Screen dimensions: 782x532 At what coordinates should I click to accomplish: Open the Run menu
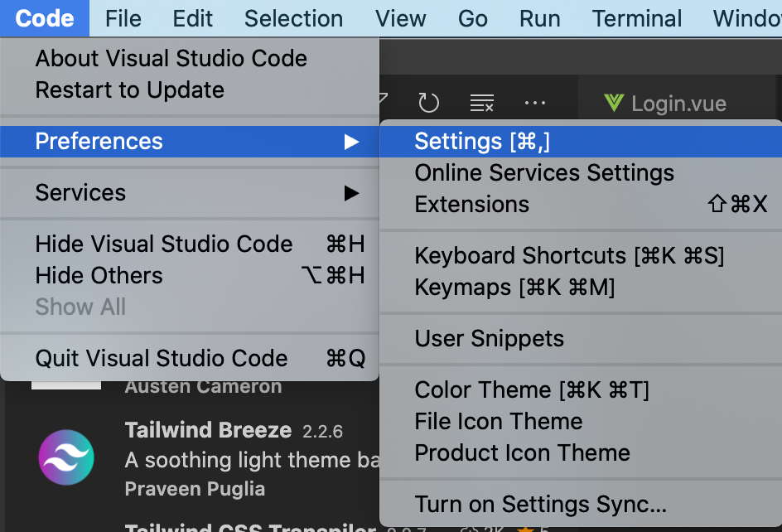pyautogui.click(x=539, y=18)
